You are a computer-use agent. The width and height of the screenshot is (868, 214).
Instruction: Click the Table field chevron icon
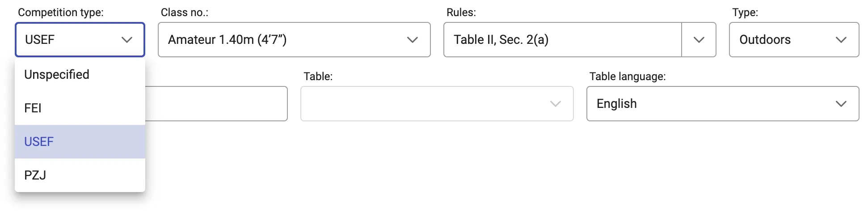[x=555, y=104]
